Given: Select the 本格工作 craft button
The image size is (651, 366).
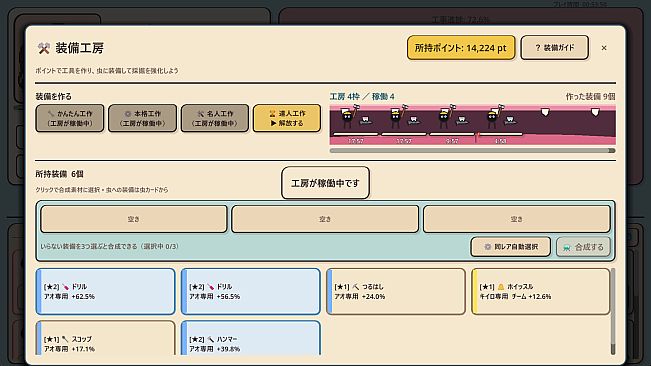Looking at the screenshot, I should pyautogui.click(x=142, y=118).
